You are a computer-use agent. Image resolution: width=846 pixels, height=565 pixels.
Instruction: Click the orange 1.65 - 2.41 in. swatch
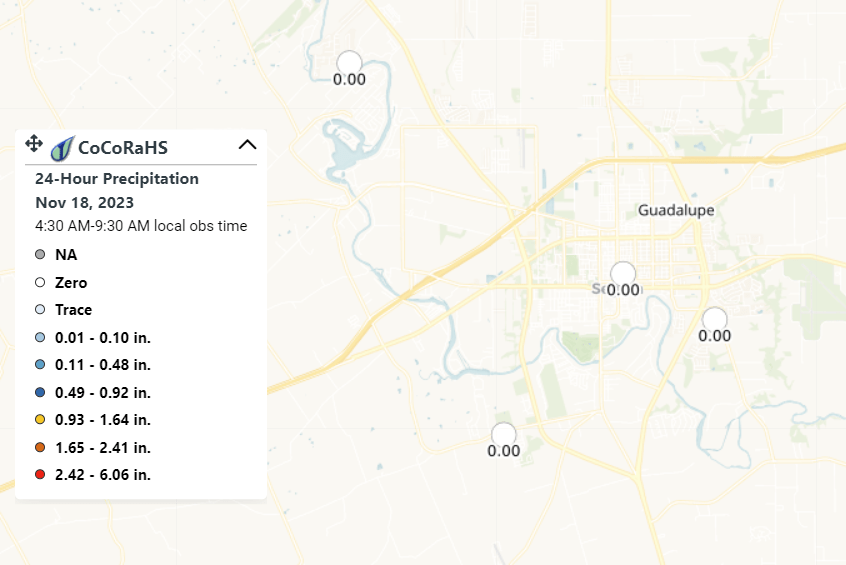pos(40,447)
